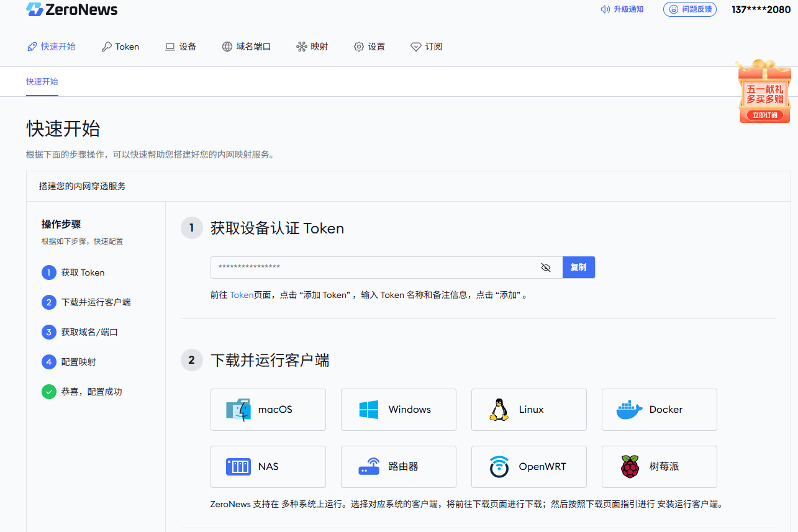Click the NAS storage icon
The image size is (798, 532).
tap(238, 467)
